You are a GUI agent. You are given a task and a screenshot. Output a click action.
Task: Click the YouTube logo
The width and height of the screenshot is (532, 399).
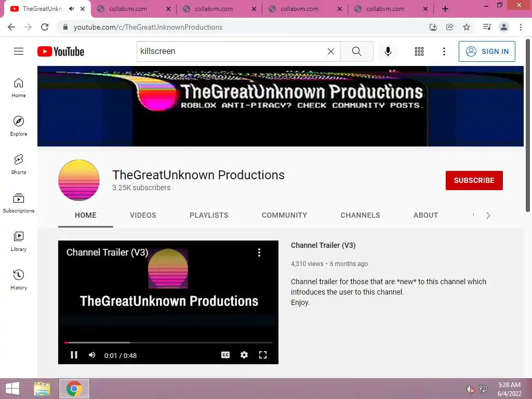click(61, 51)
